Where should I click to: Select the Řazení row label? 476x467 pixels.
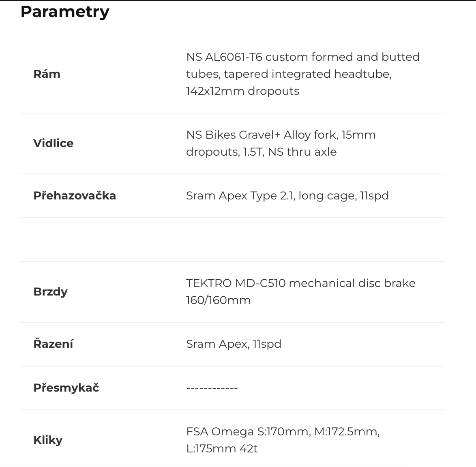53,344
